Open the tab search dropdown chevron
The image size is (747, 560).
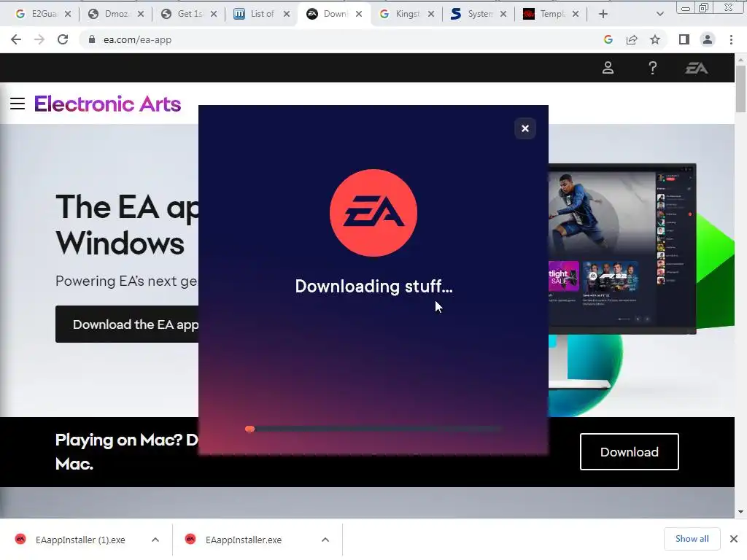(x=659, y=14)
